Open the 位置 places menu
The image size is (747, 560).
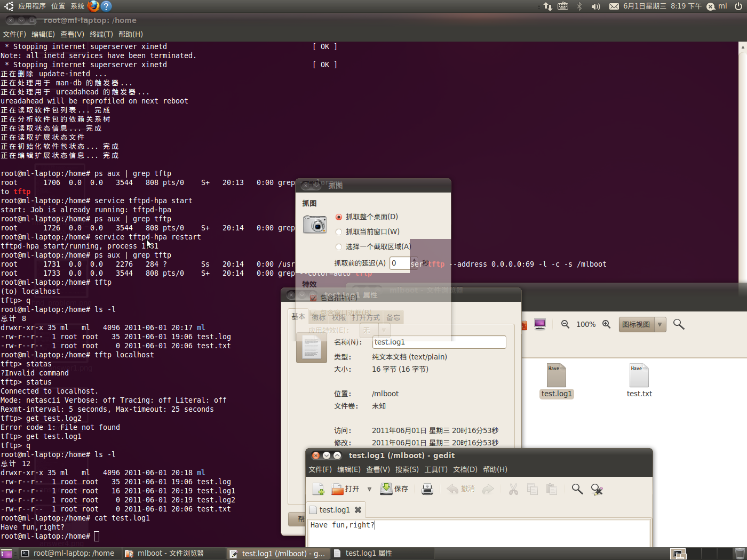pos(58,6)
